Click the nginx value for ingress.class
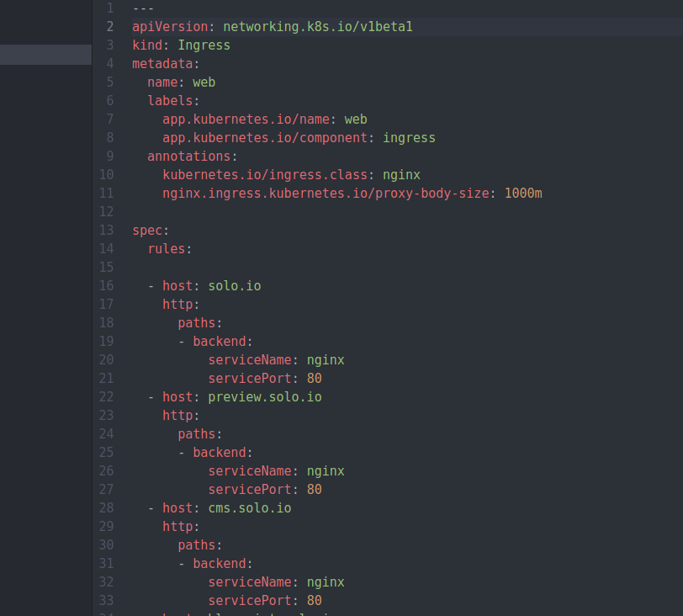 pos(401,175)
